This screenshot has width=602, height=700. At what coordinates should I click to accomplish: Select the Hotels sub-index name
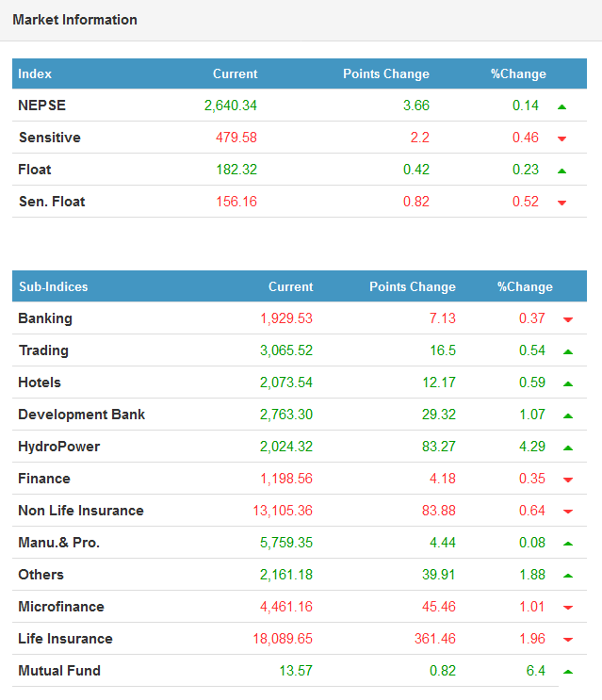click(x=40, y=383)
